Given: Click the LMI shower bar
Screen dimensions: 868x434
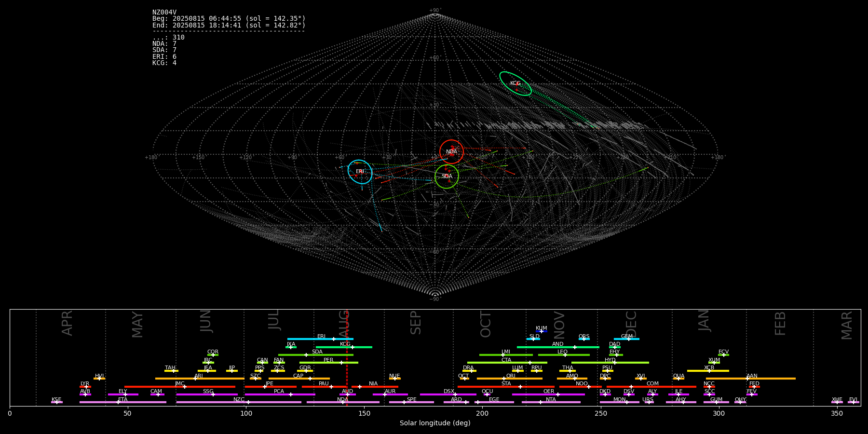Looking at the screenshot, I should click(x=506, y=355).
